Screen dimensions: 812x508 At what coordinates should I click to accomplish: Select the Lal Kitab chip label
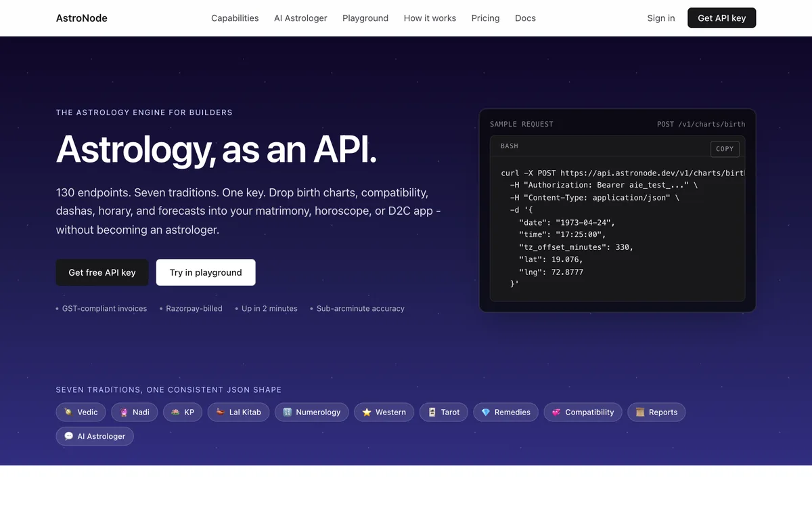coord(245,412)
